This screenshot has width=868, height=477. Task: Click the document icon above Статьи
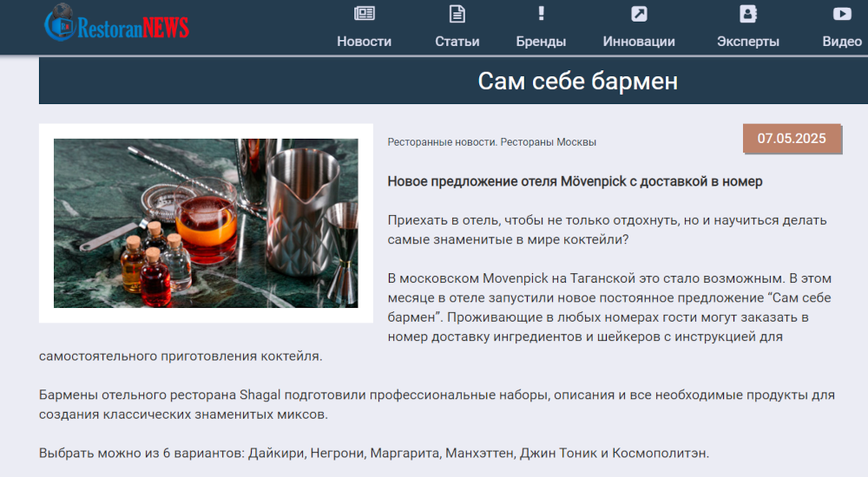click(x=457, y=13)
